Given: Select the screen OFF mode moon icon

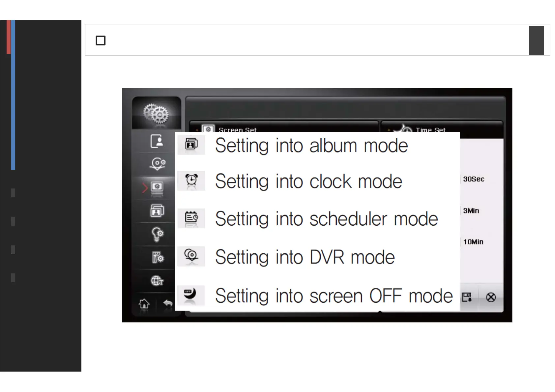Looking at the screenshot, I should click(x=191, y=295).
